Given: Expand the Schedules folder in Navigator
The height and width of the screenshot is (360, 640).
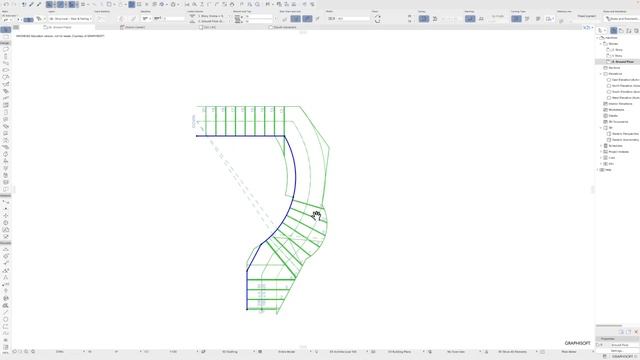Looking at the screenshot, I should [601, 146].
